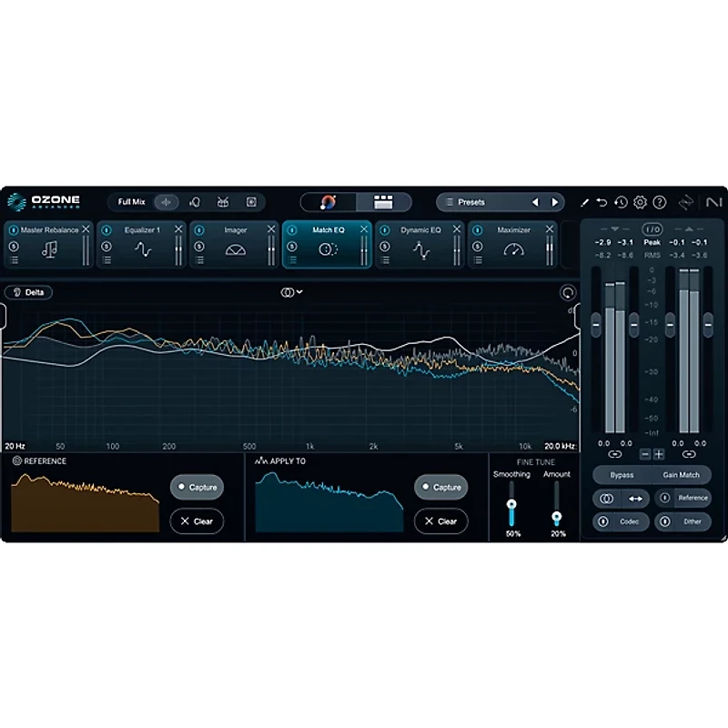Enable the Codec preview power toggle
Image resolution: width=728 pixels, height=728 pixels.
pyautogui.click(x=603, y=521)
